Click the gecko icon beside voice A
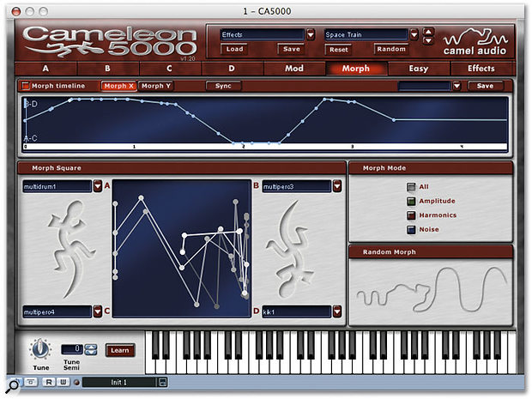 71,250
